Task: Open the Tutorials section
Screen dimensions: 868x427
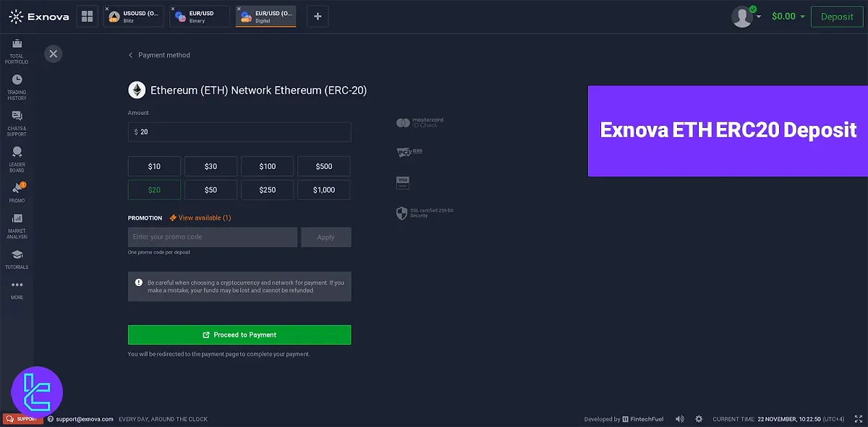Action: click(x=16, y=256)
